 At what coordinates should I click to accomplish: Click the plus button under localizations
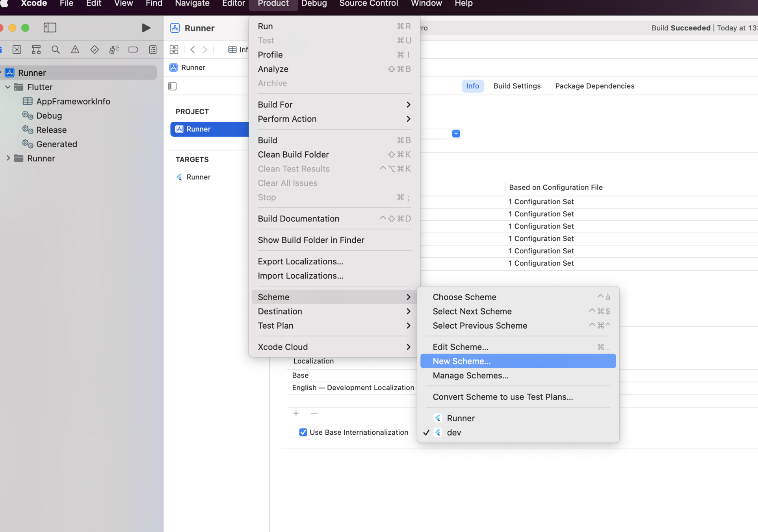pyautogui.click(x=296, y=413)
